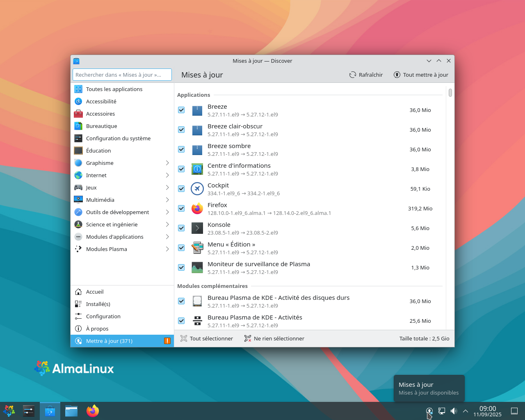Uncheck Centre d'informations checkbox
This screenshot has height=420, width=525.
click(x=181, y=169)
